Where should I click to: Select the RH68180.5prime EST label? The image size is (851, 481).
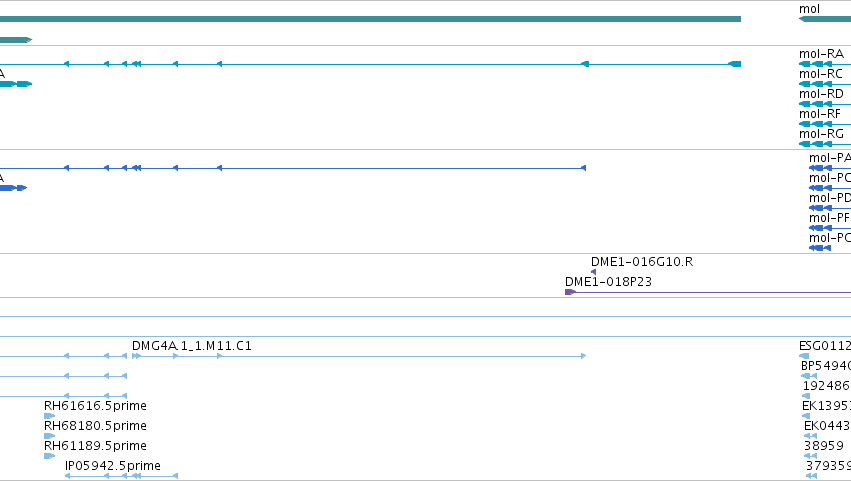(95, 426)
